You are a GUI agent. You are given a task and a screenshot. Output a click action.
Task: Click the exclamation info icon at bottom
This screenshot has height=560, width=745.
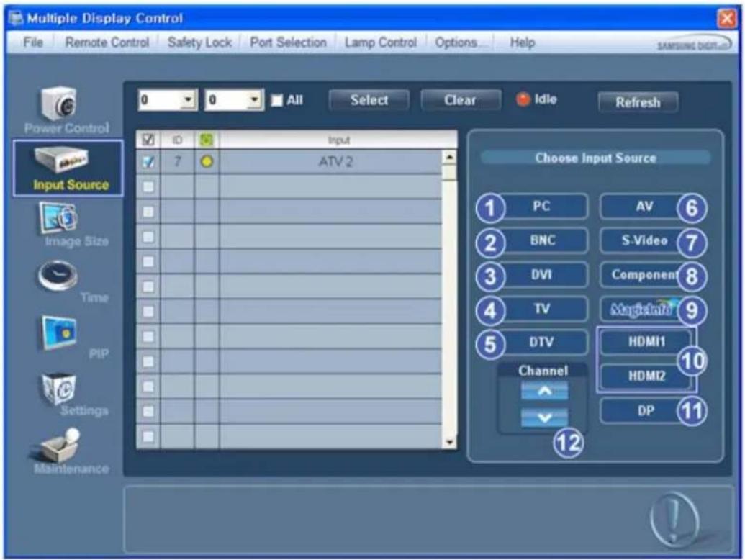point(674,519)
